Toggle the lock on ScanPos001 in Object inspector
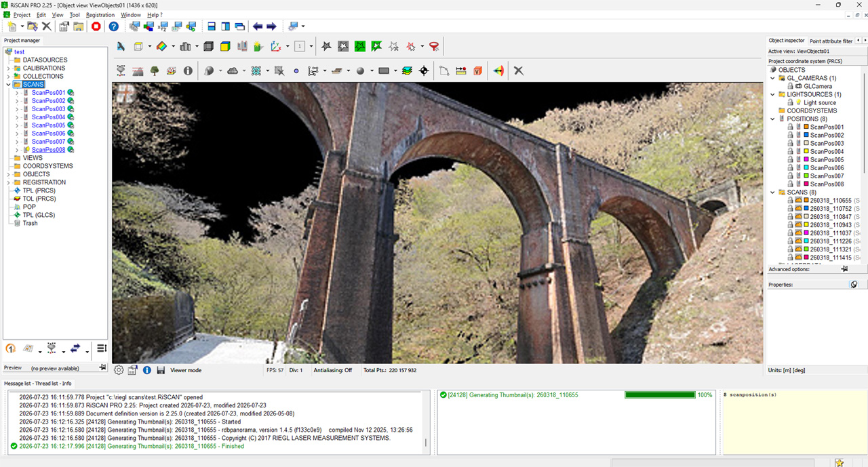 pos(791,127)
